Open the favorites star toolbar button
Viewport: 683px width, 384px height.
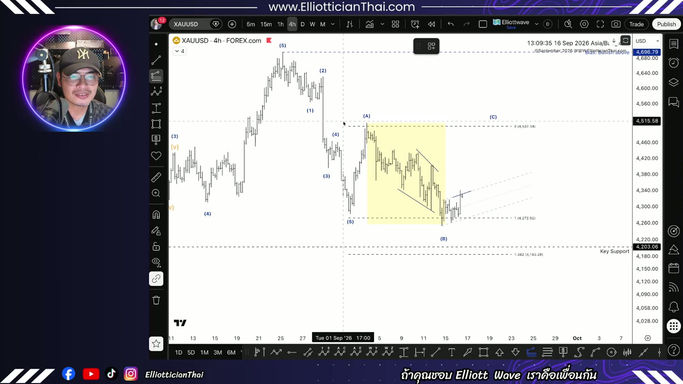156,344
